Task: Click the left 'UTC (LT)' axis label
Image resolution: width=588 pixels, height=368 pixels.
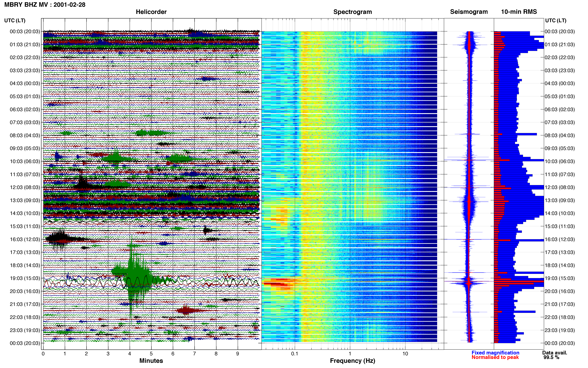Action: tap(15, 20)
